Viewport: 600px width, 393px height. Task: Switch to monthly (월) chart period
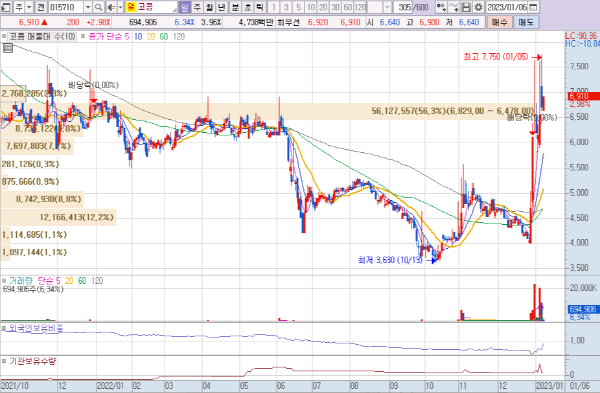(x=209, y=7)
